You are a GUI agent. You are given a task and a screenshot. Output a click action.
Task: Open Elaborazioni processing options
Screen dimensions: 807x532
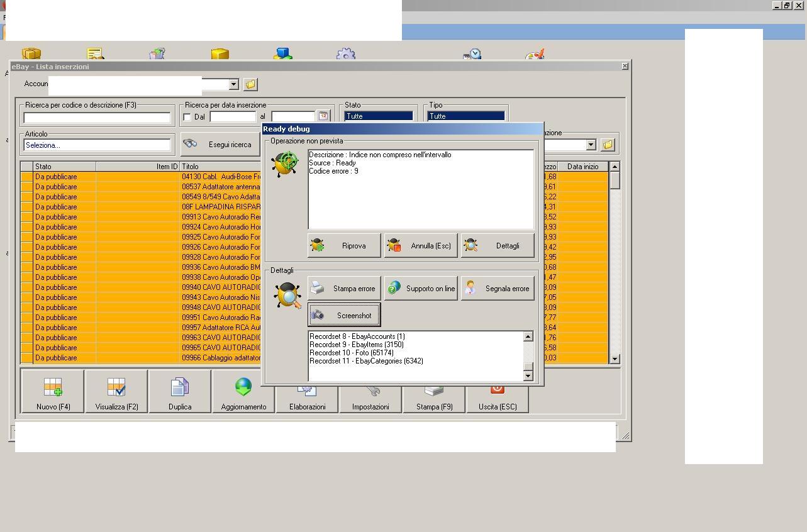coord(307,399)
